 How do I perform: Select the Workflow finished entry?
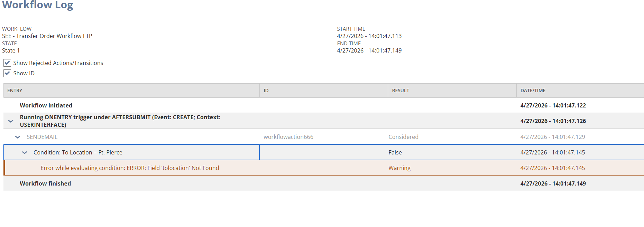click(x=45, y=183)
